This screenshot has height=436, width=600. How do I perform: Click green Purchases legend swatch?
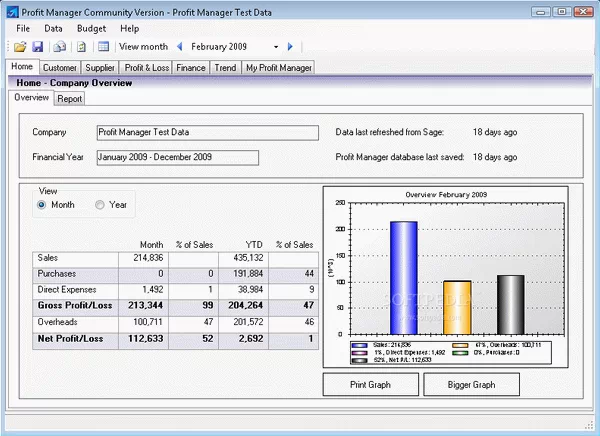click(460, 353)
